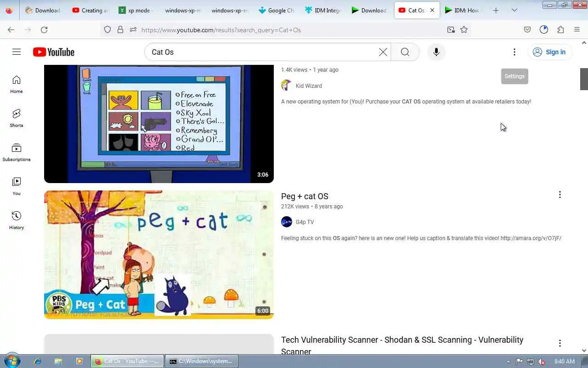
Task: Open History in the YouTube sidebar
Action: [17, 221]
